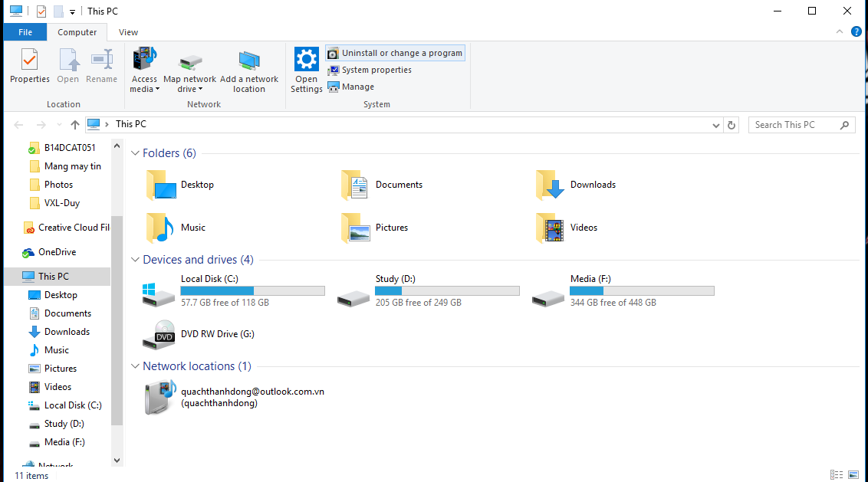Go up one level with Up arrow

pyautogui.click(x=74, y=125)
